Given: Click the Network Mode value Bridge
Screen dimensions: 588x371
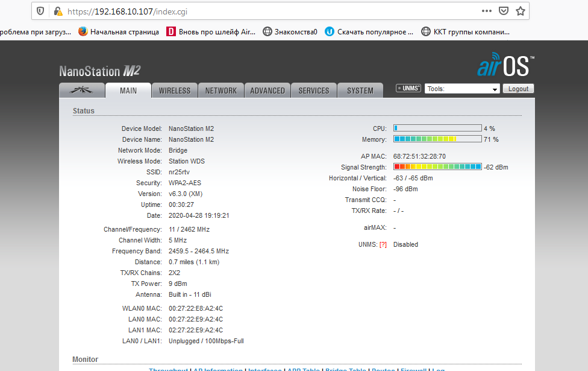Looking at the screenshot, I should click(x=178, y=150).
